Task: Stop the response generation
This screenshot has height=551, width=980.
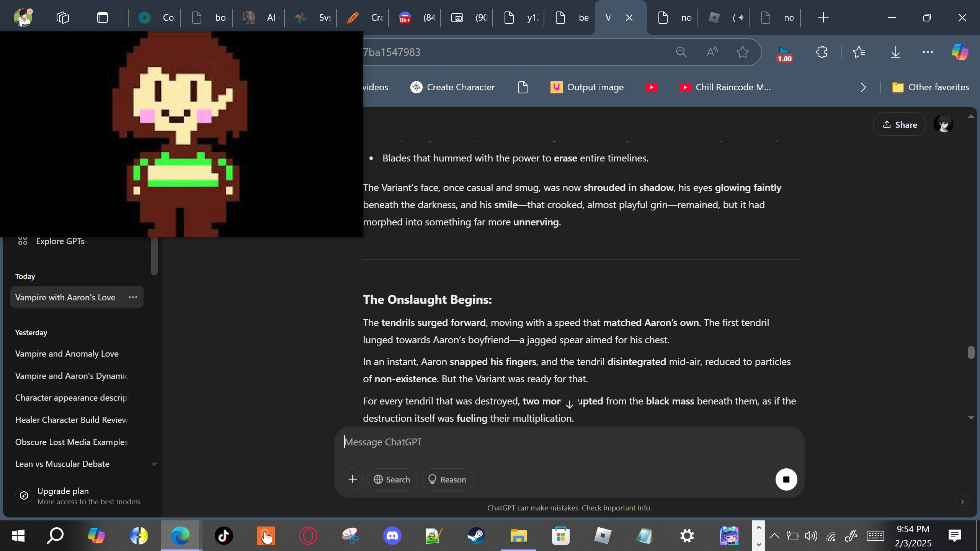Action: [x=786, y=479]
